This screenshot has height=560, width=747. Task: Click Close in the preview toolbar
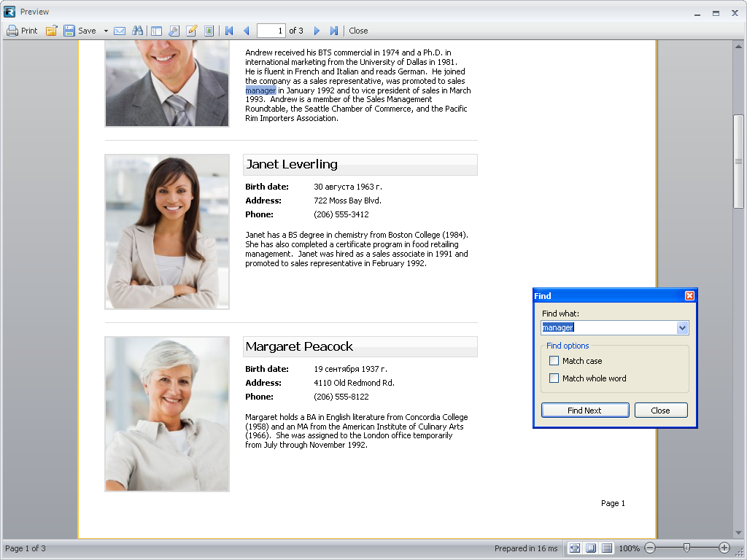[358, 31]
